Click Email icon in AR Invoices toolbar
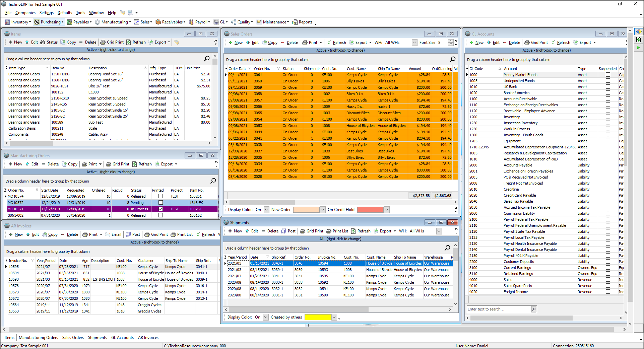Viewport: 644px width, 349px height. click(x=108, y=234)
